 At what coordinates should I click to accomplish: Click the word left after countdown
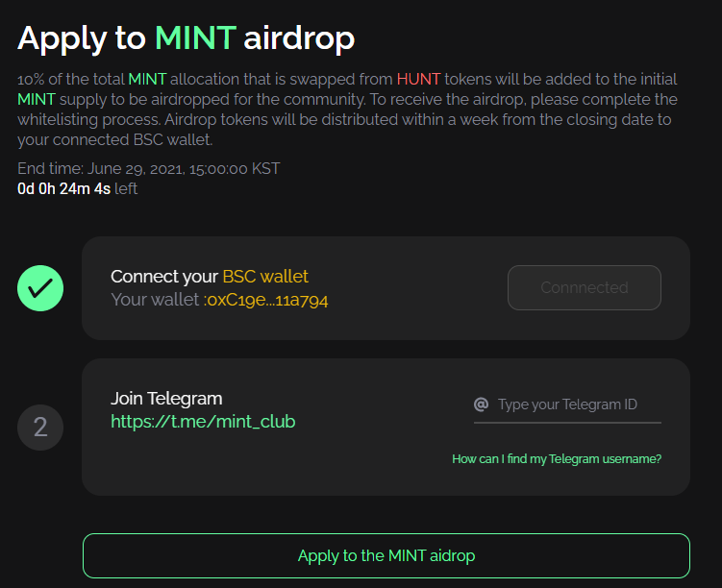pos(126,189)
